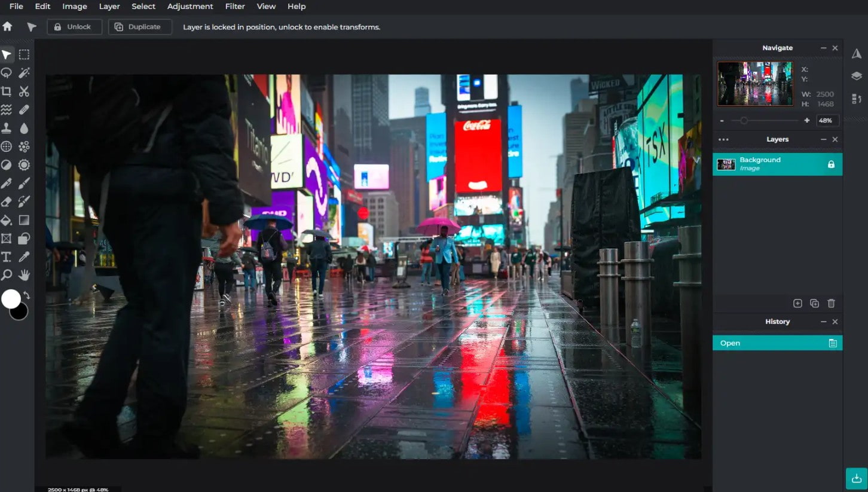The height and width of the screenshot is (492, 868).
Task: Open the Layers panel three-dot options
Action: tap(723, 139)
